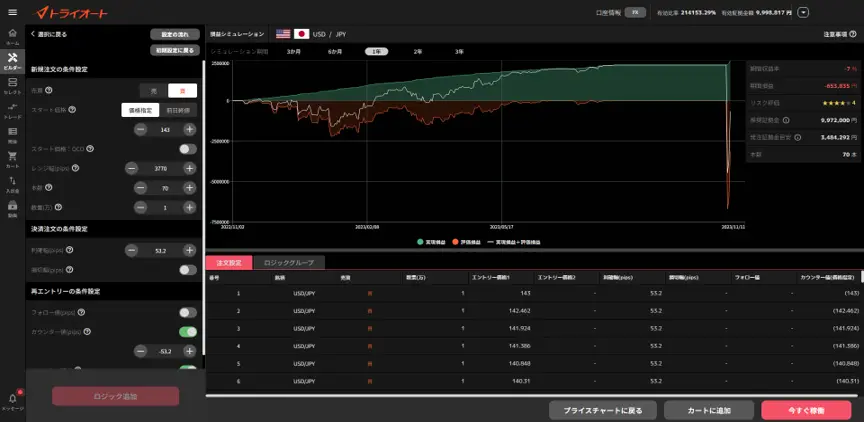Screen dimensions: 864x422
Task: Open the トレード (Trade) sidebar icon
Action: (x=12, y=109)
